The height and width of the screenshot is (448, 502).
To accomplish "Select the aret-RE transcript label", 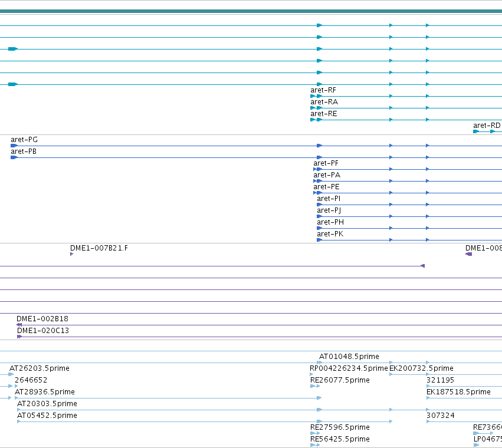I will click(324, 114).
